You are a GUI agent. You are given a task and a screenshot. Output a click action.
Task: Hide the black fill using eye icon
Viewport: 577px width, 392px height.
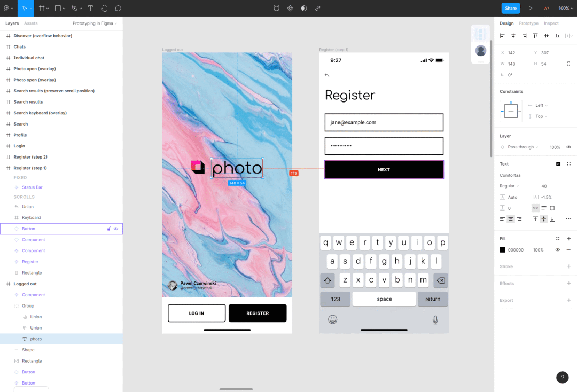(x=558, y=250)
